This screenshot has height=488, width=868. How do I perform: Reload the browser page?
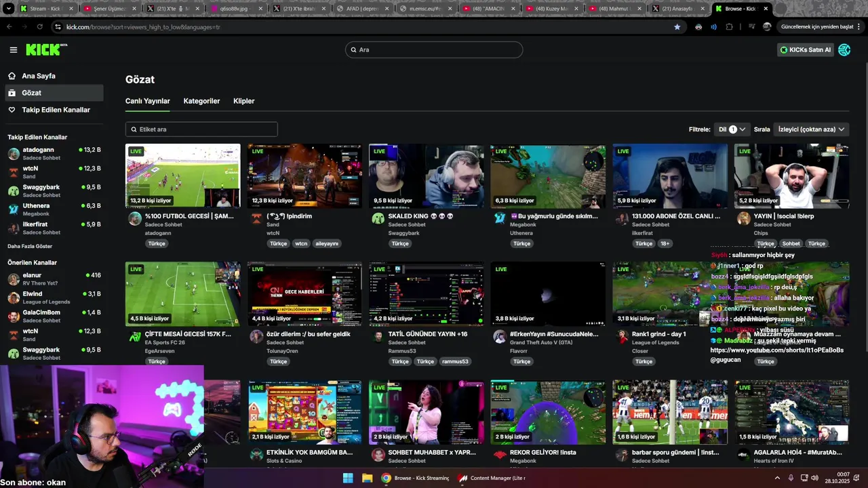pyautogui.click(x=40, y=27)
